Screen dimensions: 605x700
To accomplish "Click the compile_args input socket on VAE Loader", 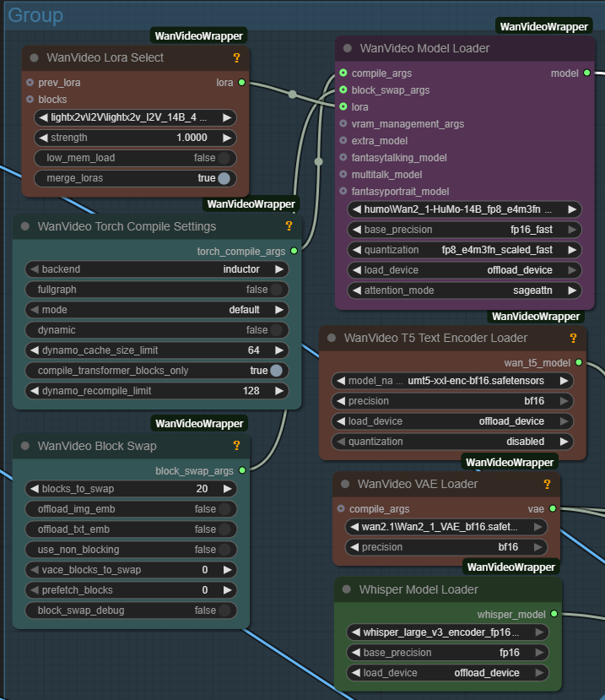I will coord(341,508).
